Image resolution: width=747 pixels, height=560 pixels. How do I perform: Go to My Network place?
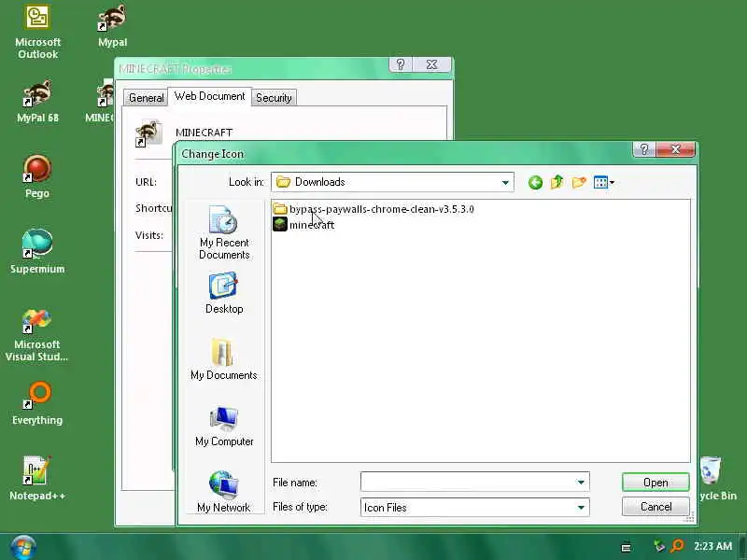pyautogui.click(x=224, y=492)
